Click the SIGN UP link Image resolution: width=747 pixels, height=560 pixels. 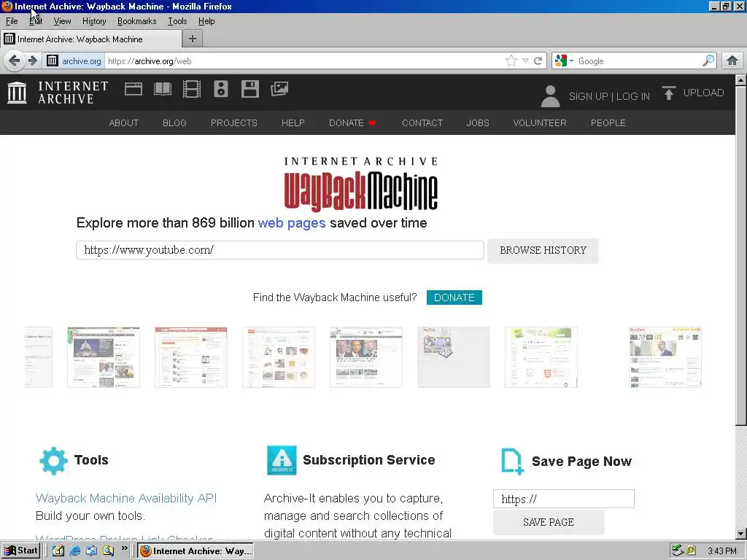(x=589, y=96)
